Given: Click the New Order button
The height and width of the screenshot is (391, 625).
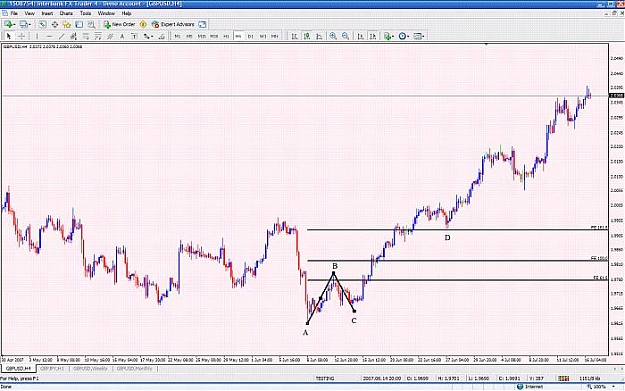Looking at the screenshot, I should click(119, 24).
